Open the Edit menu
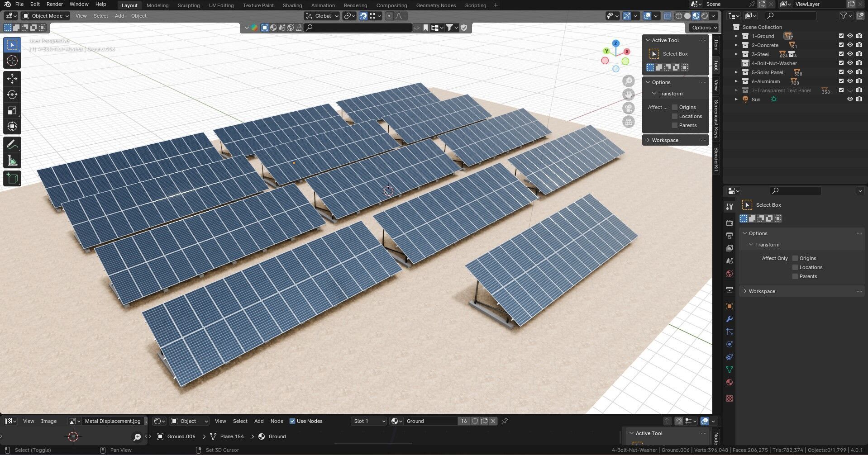The height and width of the screenshot is (455, 868). [x=35, y=4]
